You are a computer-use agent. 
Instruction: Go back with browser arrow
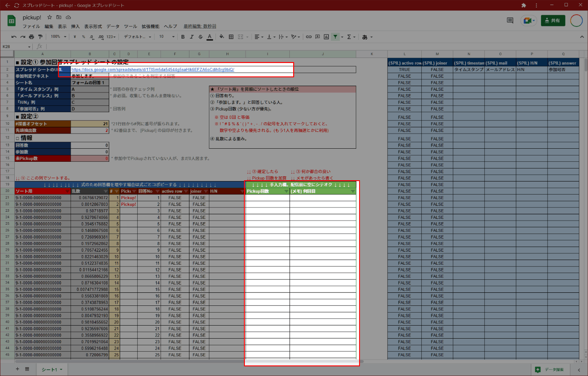[7, 5]
